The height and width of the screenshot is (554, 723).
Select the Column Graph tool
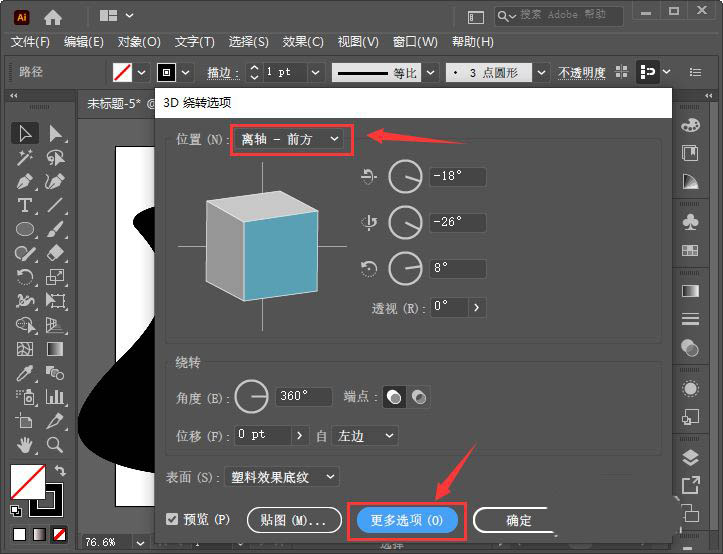click(55, 397)
